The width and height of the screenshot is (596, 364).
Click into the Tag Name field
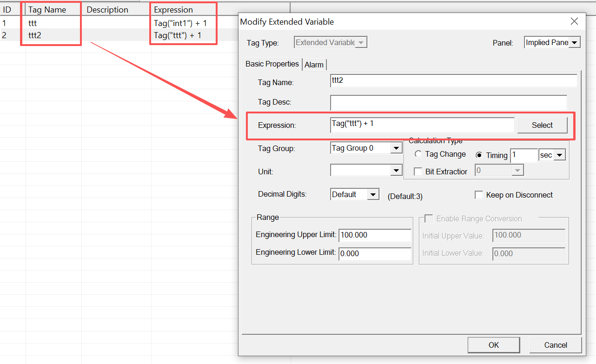[x=453, y=80]
